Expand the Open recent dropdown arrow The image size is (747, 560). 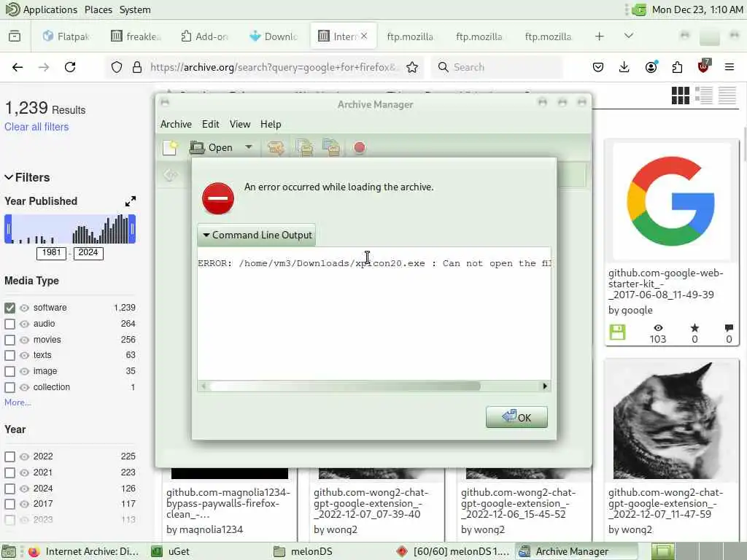point(249,147)
